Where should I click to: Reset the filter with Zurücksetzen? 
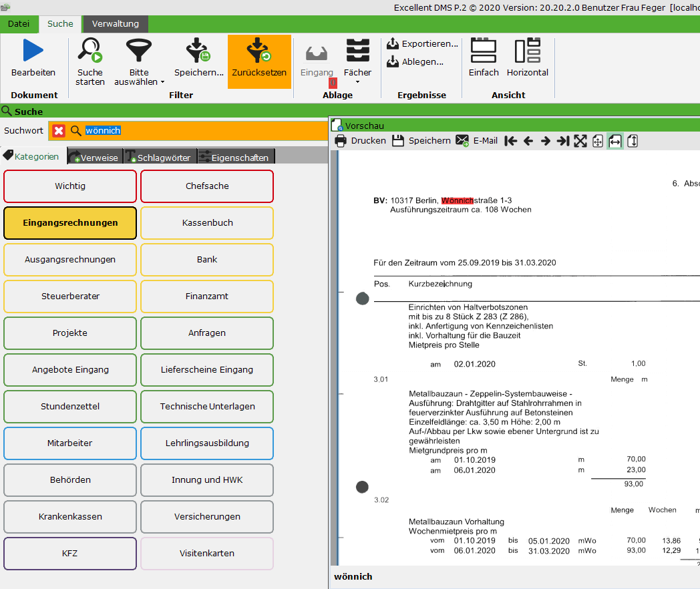(259, 61)
